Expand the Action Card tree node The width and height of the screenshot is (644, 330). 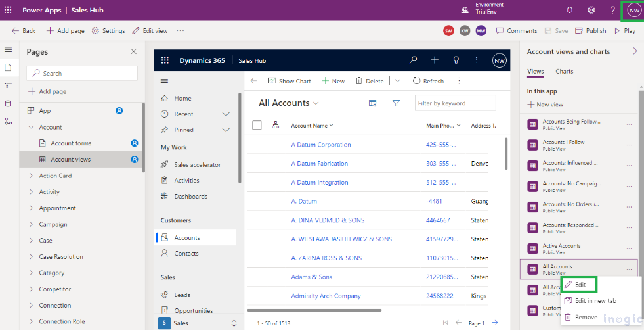[x=31, y=176]
